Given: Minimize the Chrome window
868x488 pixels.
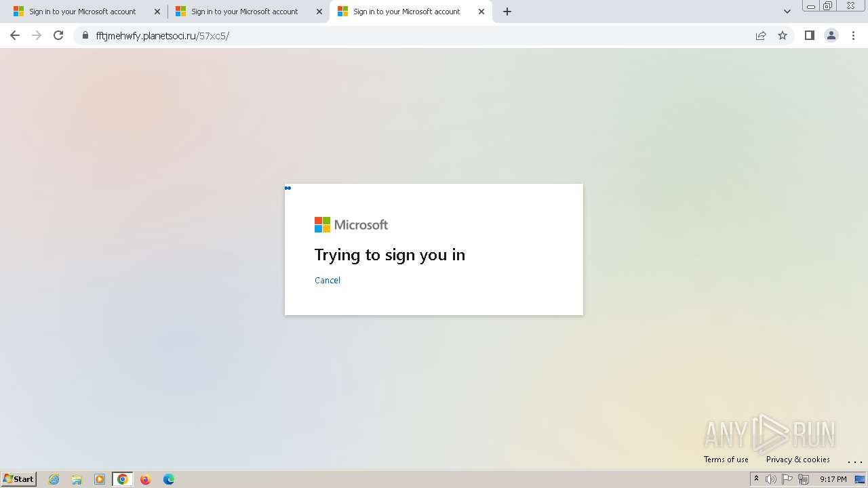Looking at the screenshot, I should click(x=811, y=6).
